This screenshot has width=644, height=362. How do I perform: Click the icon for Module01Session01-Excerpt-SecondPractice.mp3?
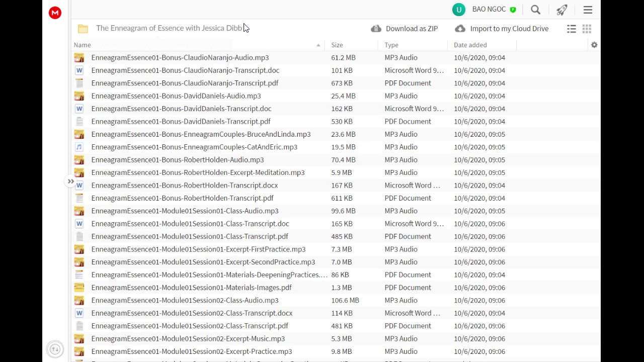[79, 262]
